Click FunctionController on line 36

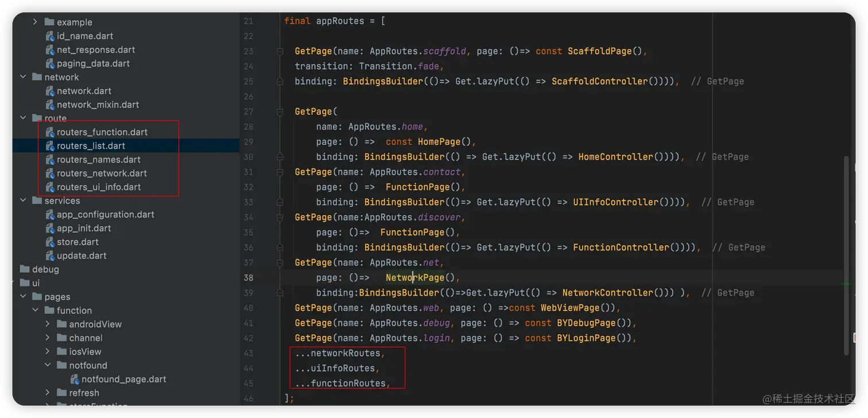click(621, 247)
